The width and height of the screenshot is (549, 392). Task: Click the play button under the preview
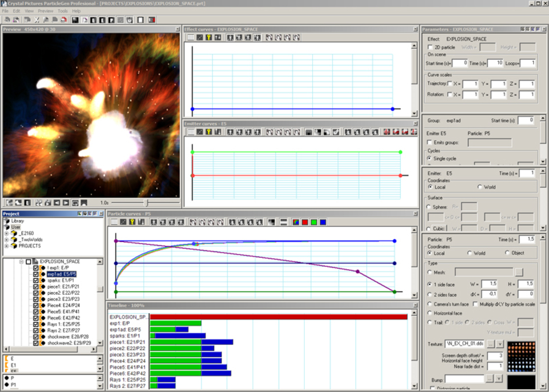[x=66, y=202]
